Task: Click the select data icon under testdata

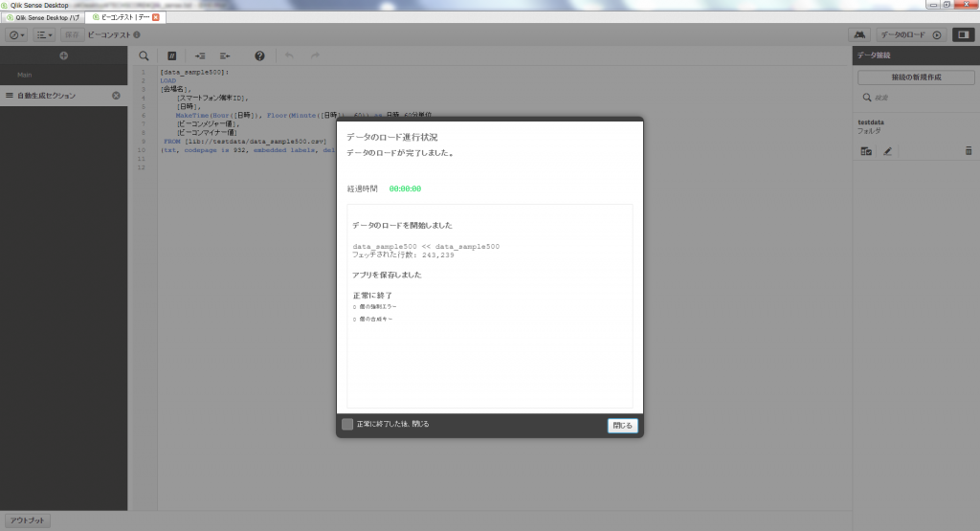Action: click(866, 151)
